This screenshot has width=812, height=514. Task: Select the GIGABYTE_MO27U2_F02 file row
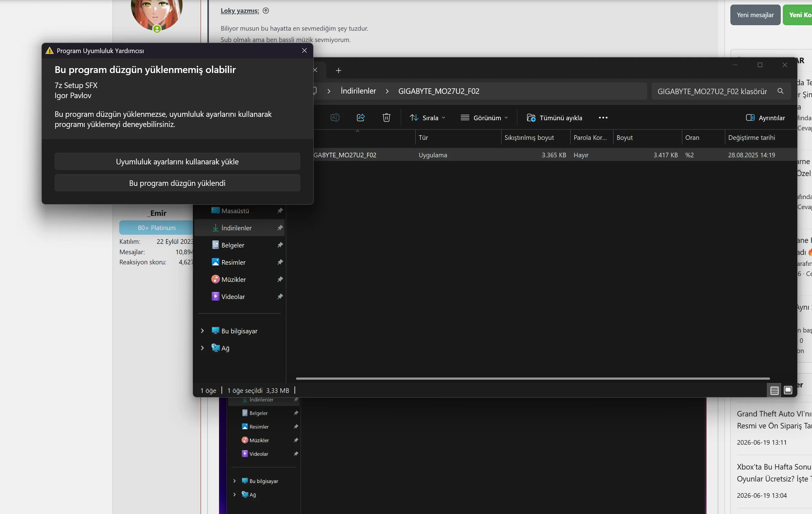(x=555, y=155)
